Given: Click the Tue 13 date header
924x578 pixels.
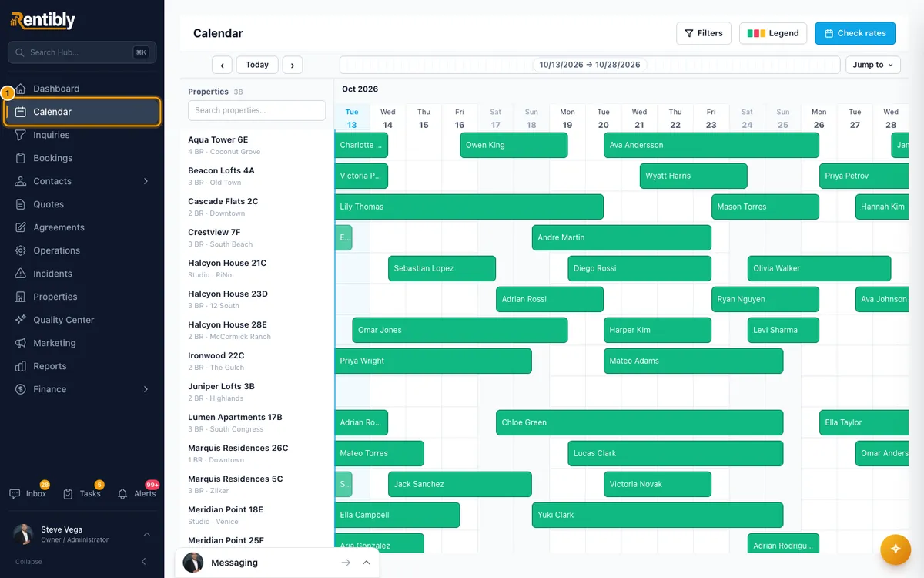Looking at the screenshot, I should (x=352, y=118).
